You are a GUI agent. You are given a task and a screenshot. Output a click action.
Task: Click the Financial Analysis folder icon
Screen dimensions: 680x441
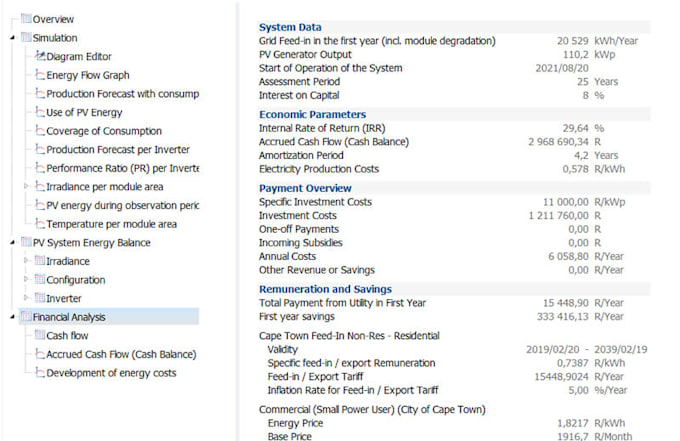point(26,317)
